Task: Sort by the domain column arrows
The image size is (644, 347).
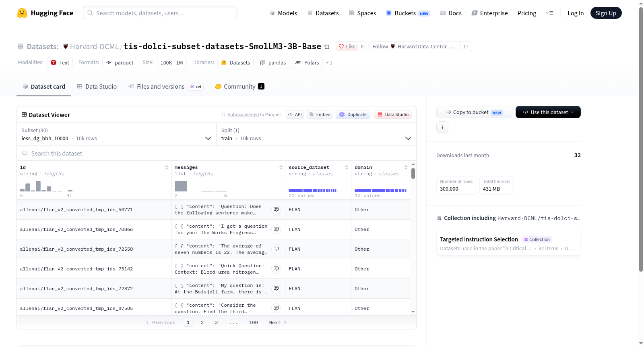Action: coord(406,167)
